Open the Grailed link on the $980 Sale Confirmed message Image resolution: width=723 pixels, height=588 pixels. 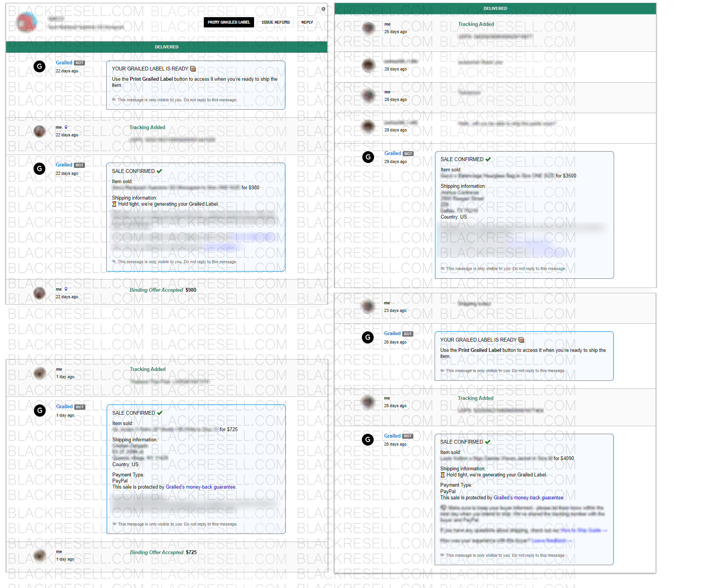point(64,165)
